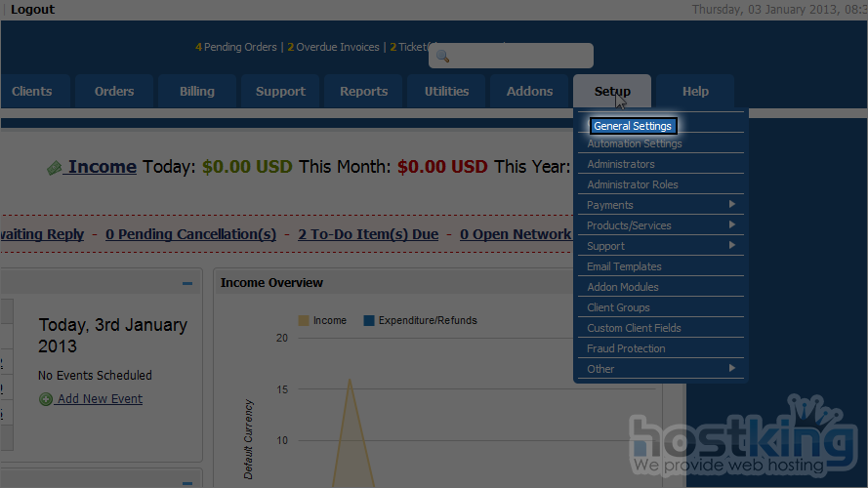The width and height of the screenshot is (868, 488).
Task: Focus the search input field
Action: pos(519,57)
